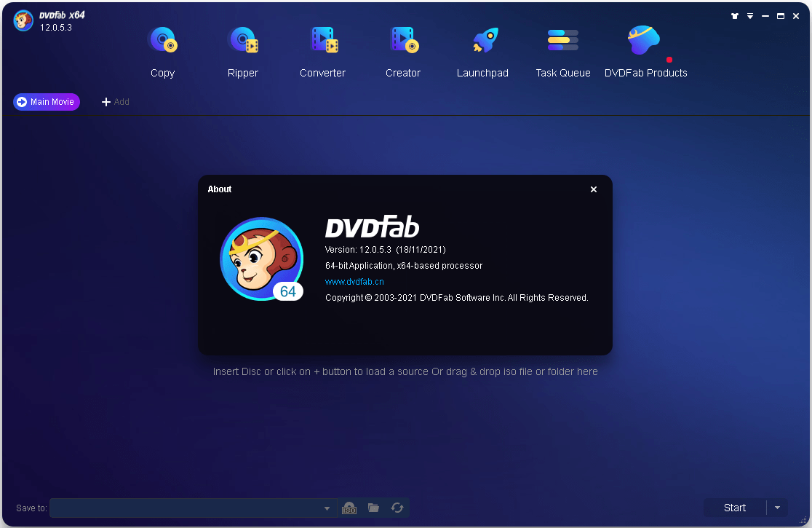Click the 12.0.5.3 version label in title bar
812x528 pixels.
coord(56,28)
